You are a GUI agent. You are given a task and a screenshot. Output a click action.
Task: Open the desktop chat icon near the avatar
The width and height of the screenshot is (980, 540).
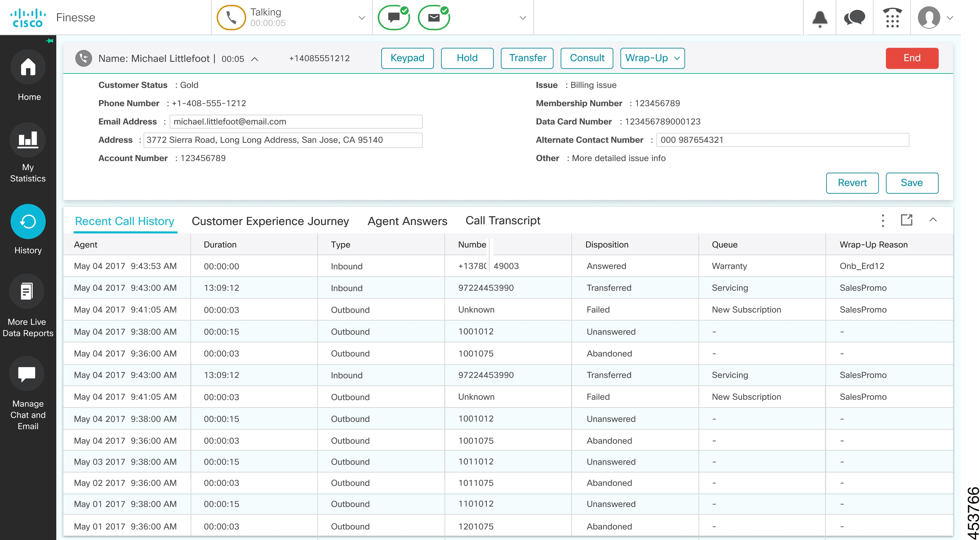pyautogui.click(x=854, y=17)
